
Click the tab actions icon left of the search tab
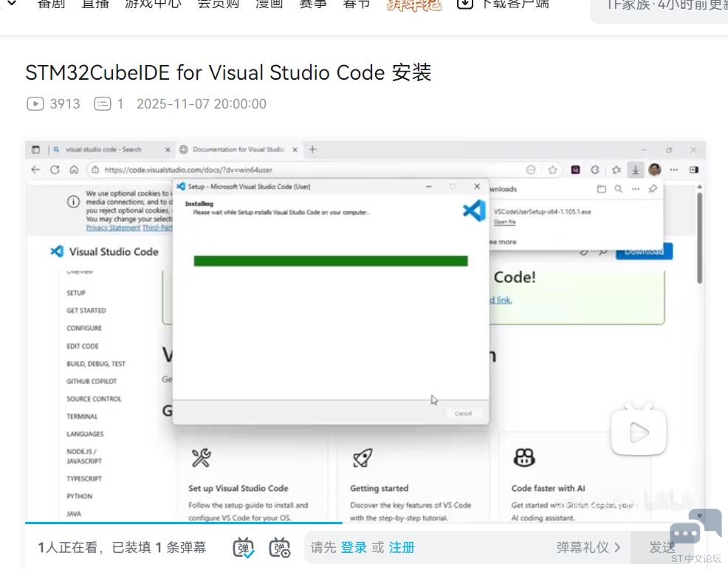35,149
